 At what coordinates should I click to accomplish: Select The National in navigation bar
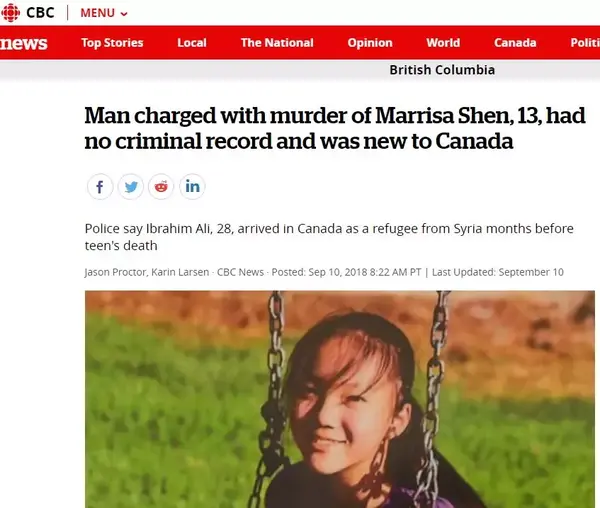tap(277, 42)
